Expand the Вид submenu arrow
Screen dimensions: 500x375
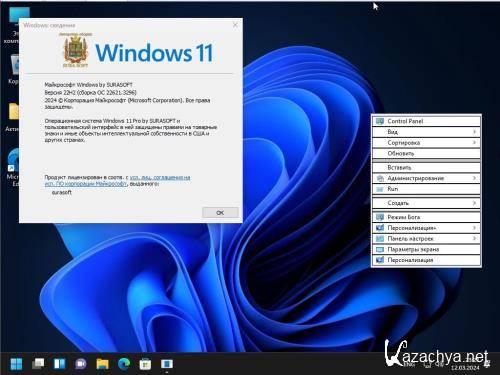[474, 132]
